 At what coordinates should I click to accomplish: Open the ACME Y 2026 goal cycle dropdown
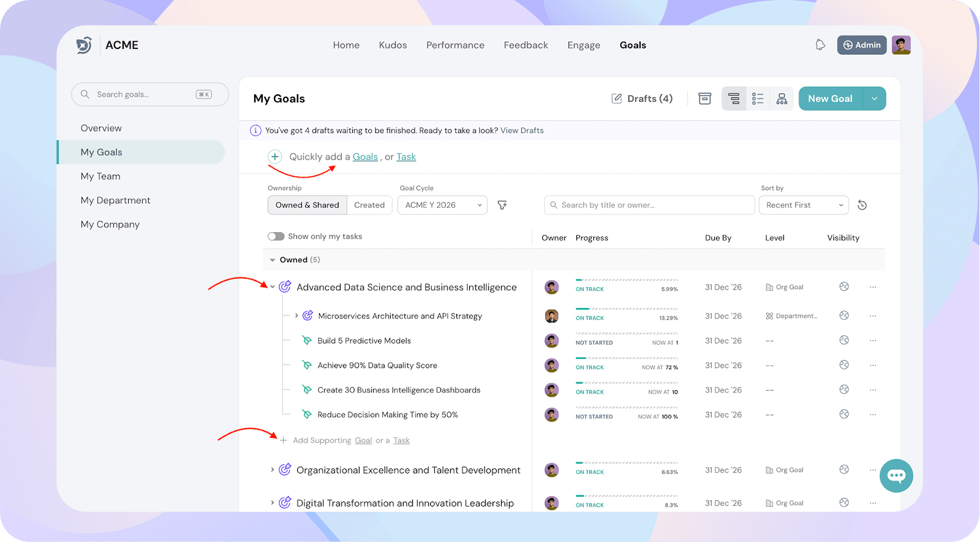click(442, 205)
